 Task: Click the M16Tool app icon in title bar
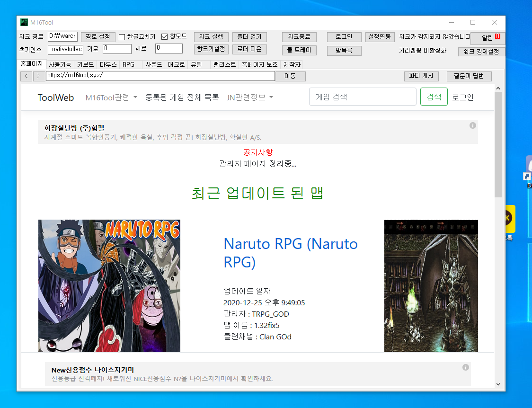pyautogui.click(x=24, y=22)
